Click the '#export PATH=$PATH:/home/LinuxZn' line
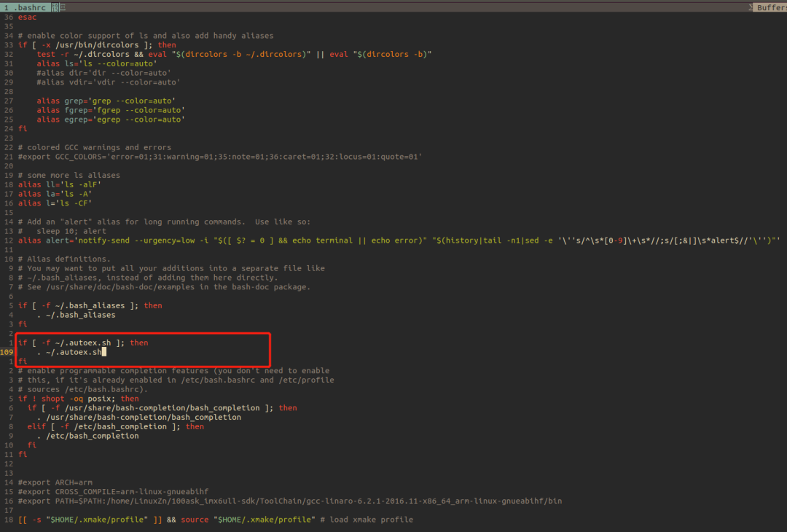The image size is (787, 532). click(289, 501)
